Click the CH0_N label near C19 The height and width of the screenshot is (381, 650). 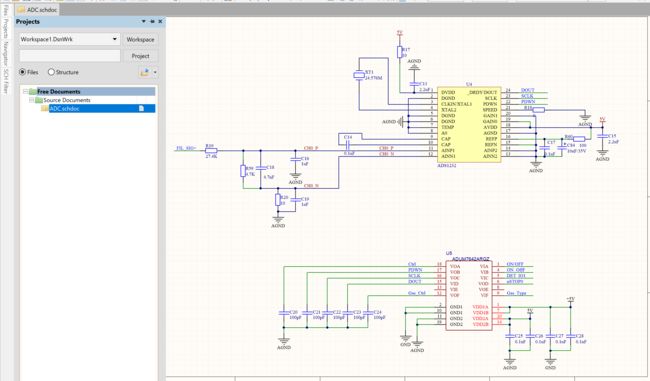coord(311,186)
